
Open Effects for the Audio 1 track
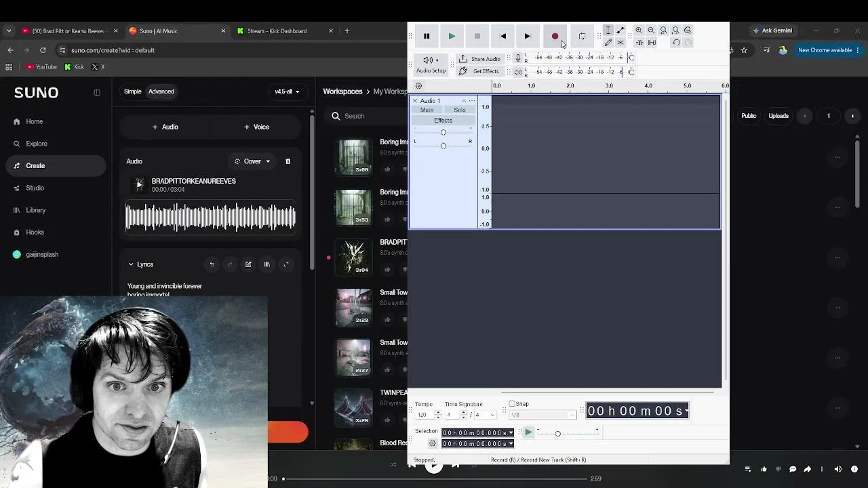pos(443,121)
